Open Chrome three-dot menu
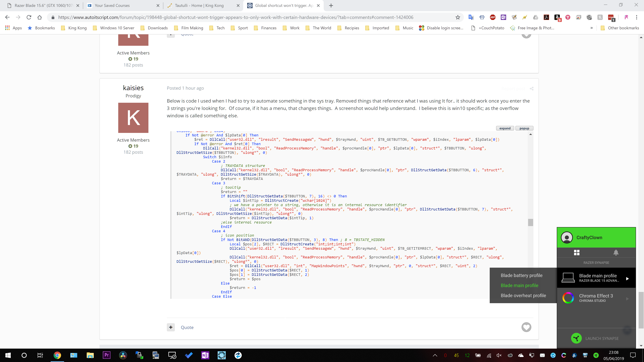Image resolution: width=644 pixels, height=362 pixels. (636, 17)
